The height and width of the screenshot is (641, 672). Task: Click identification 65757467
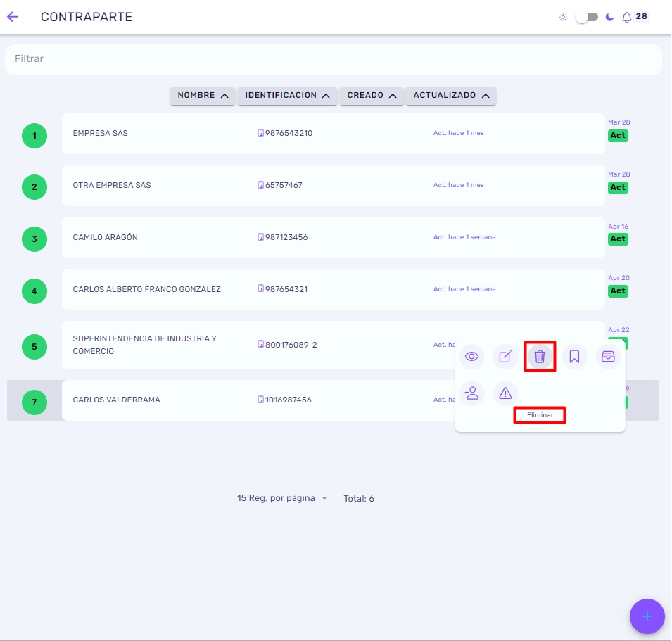coord(284,186)
